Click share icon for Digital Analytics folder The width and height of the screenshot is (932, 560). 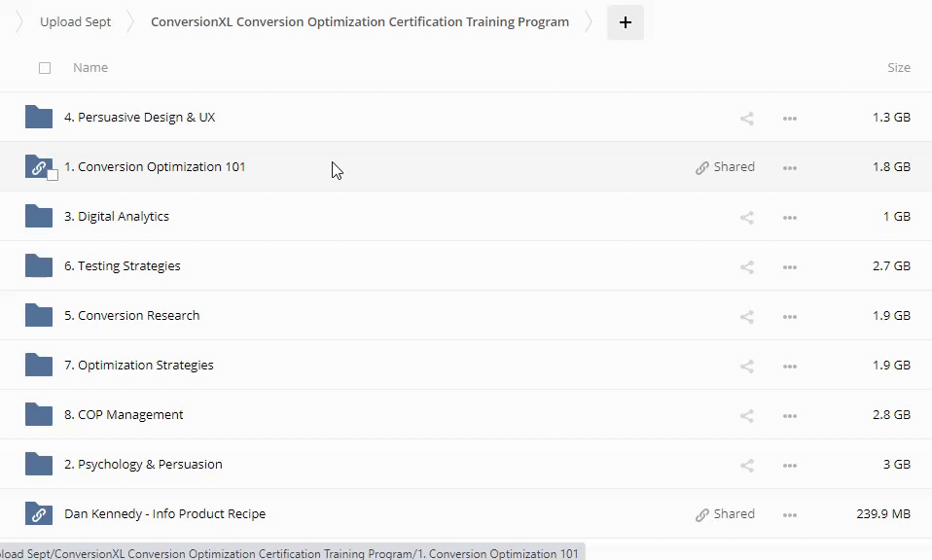pos(746,218)
